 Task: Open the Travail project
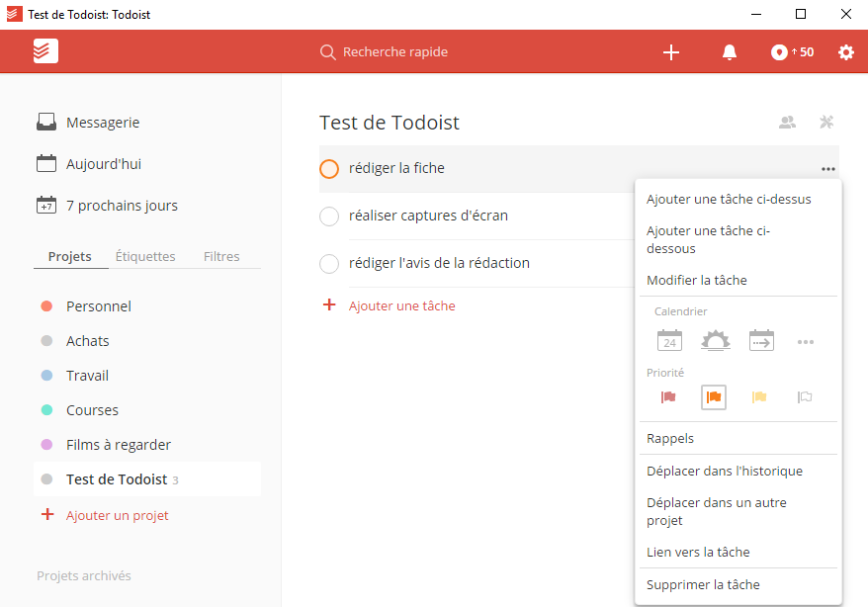coord(87,375)
